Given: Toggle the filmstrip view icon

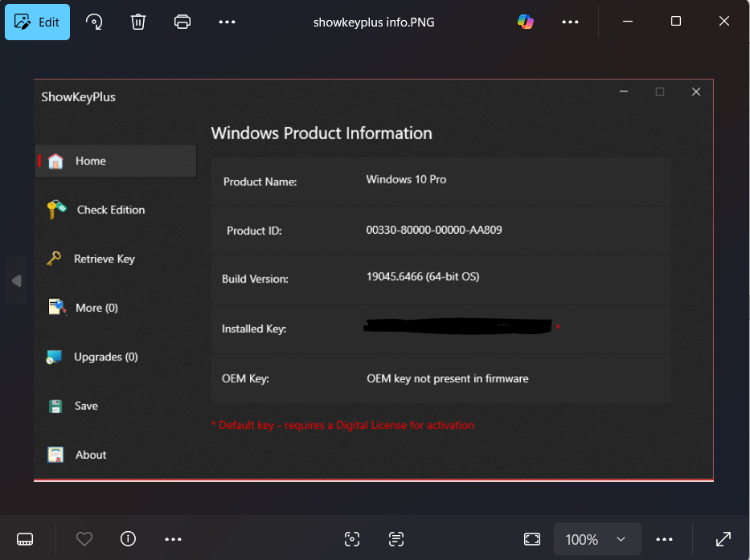Looking at the screenshot, I should point(25,539).
